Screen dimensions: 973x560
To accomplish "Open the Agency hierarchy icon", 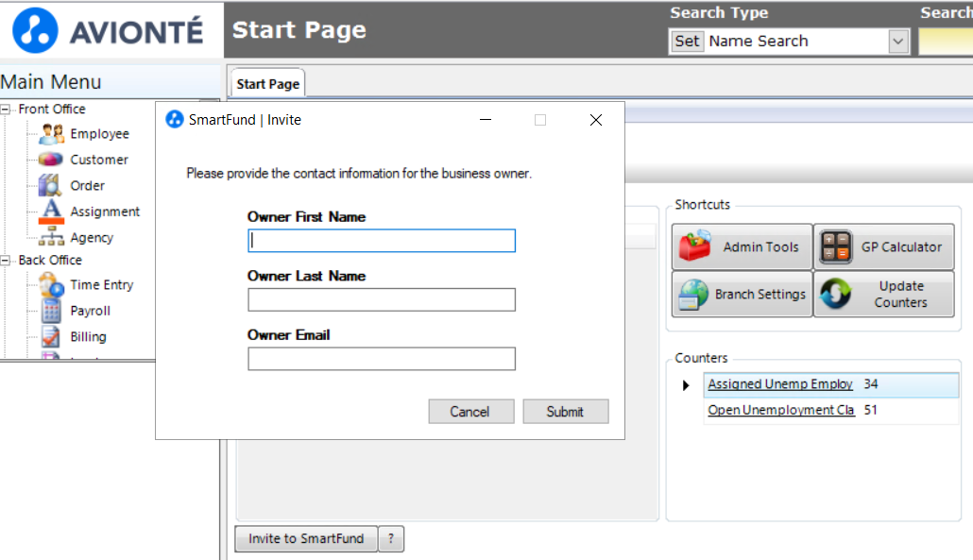I will (52, 237).
